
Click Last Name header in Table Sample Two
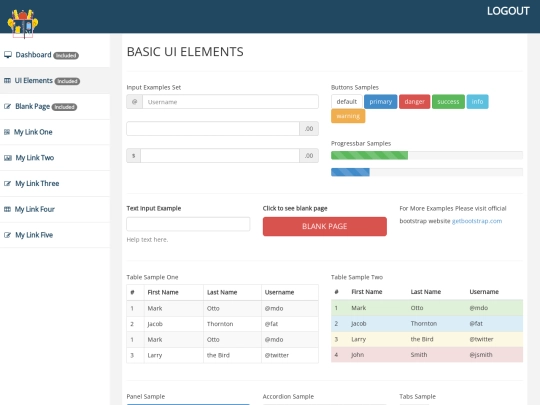point(426,292)
